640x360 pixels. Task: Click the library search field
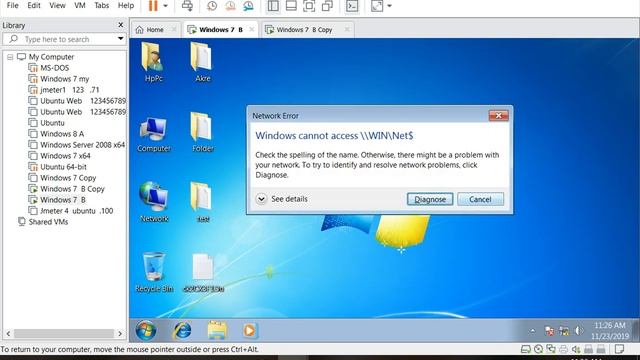click(60, 39)
